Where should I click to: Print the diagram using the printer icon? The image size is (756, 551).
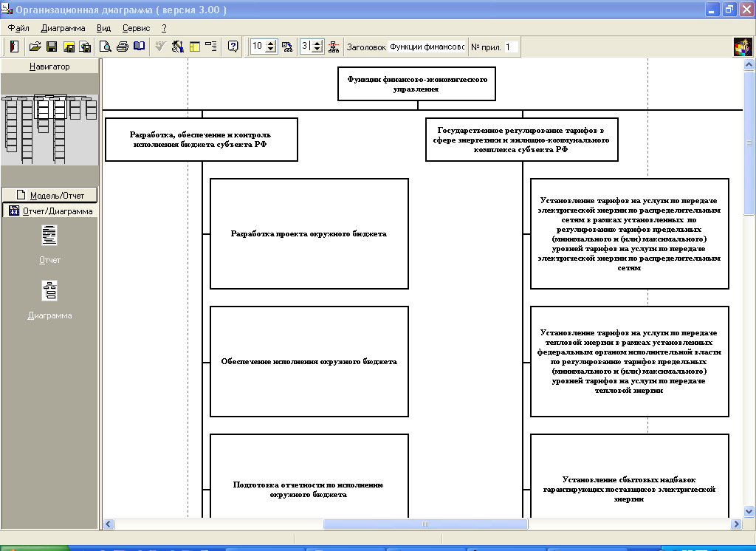click(x=123, y=47)
